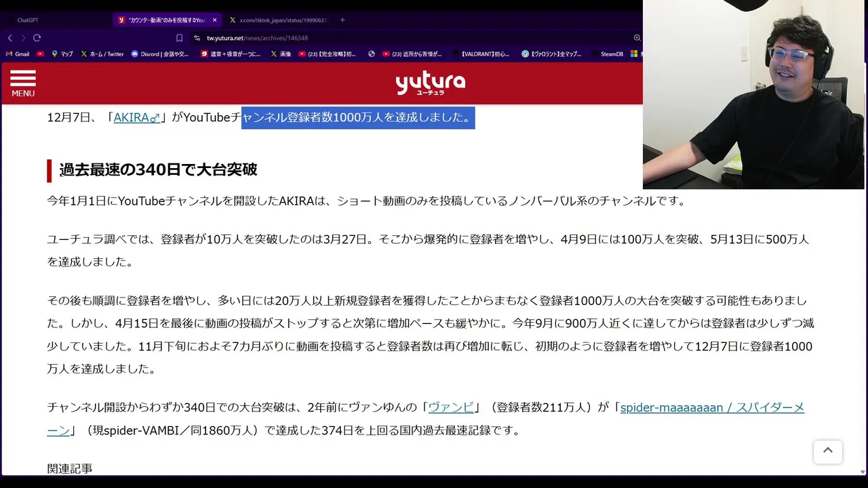
Task: Click the zoom magnifier icon in address bar
Action: point(637,38)
